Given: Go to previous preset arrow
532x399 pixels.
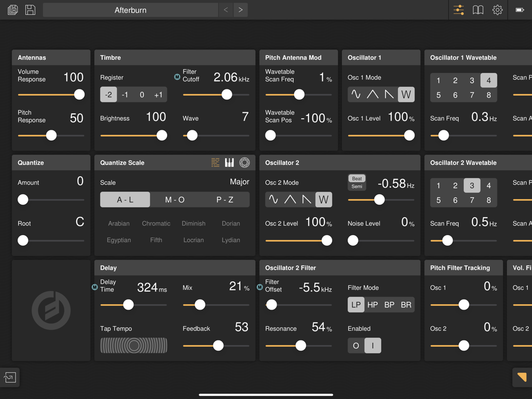Looking at the screenshot, I should coord(226,10).
